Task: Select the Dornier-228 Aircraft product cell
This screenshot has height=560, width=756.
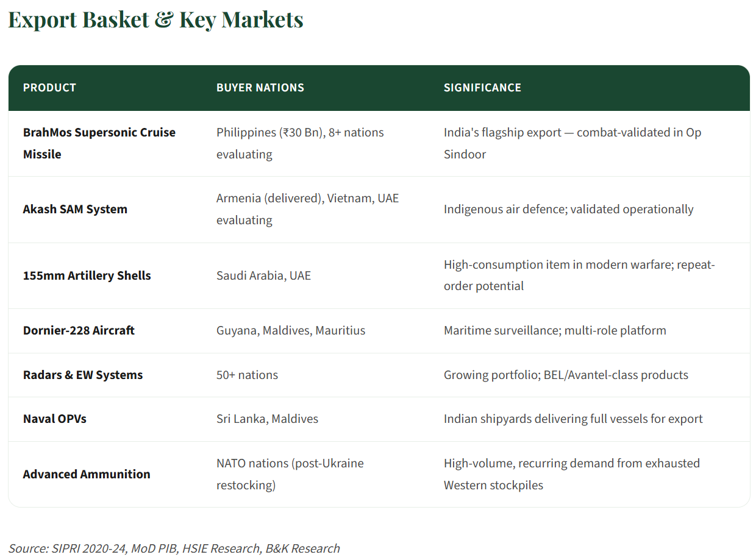Action: 79,331
